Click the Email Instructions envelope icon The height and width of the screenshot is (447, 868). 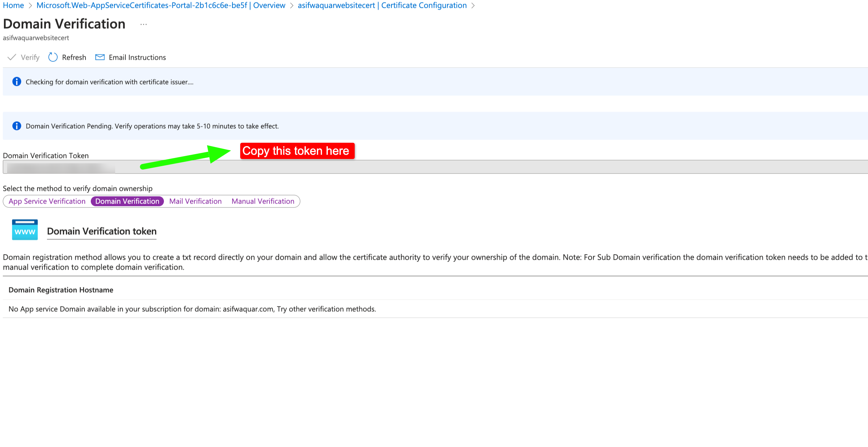(x=100, y=57)
